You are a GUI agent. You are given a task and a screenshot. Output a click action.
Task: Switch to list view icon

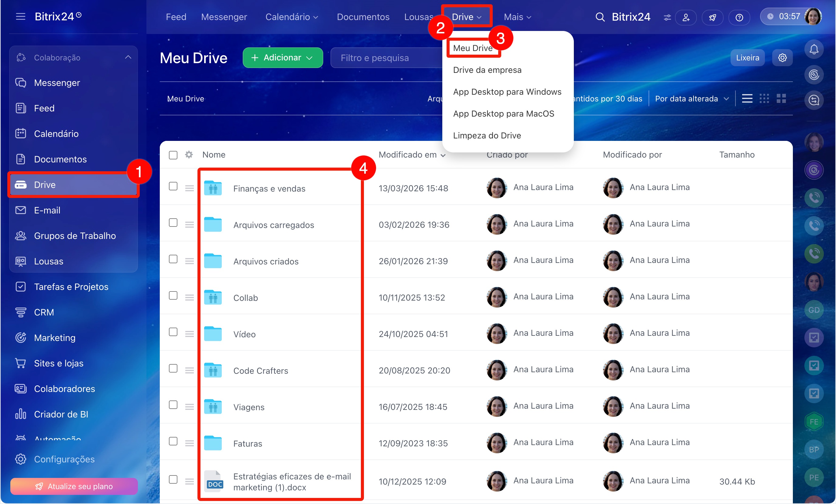click(747, 99)
